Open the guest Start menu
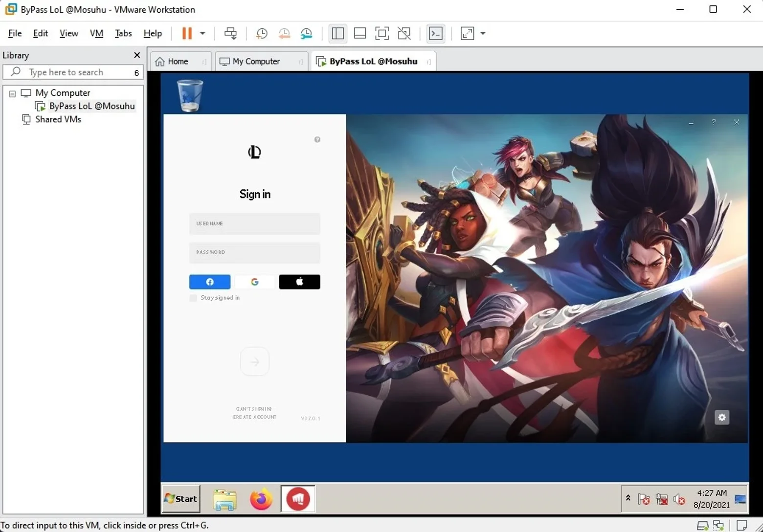The width and height of the screenshot is (763, 532). [181, 499]
